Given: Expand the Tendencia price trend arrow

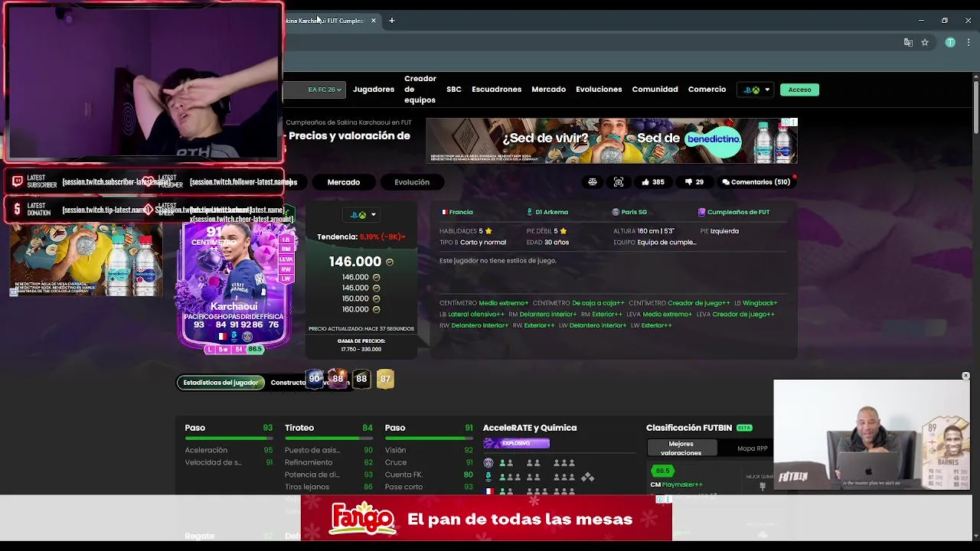Looking at the screenshot, I should pyautogui.click(x=403, y=237).
